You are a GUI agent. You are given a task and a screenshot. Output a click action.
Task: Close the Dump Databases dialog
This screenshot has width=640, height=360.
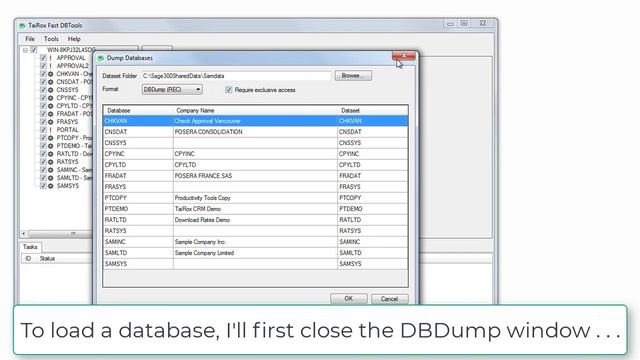(x=404, y=56)
